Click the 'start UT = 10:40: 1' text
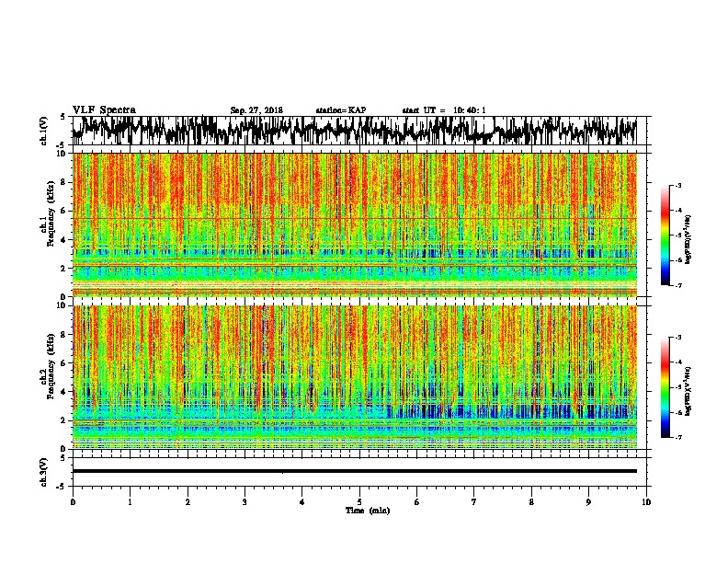Screen dimensions: 728x563 (444, 110)
